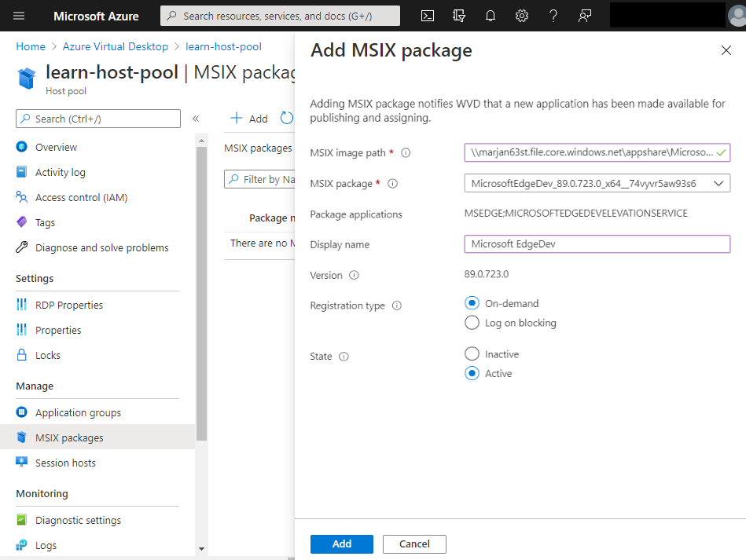746x560 pixels.
Task: Open the user account avatar
Action: tap(737, 16)
